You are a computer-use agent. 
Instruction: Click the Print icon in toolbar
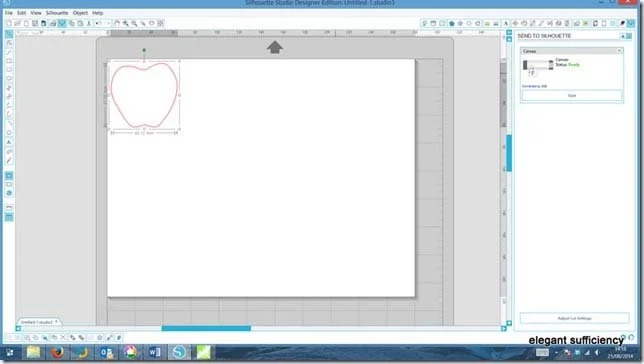click(x=53, y=23)
